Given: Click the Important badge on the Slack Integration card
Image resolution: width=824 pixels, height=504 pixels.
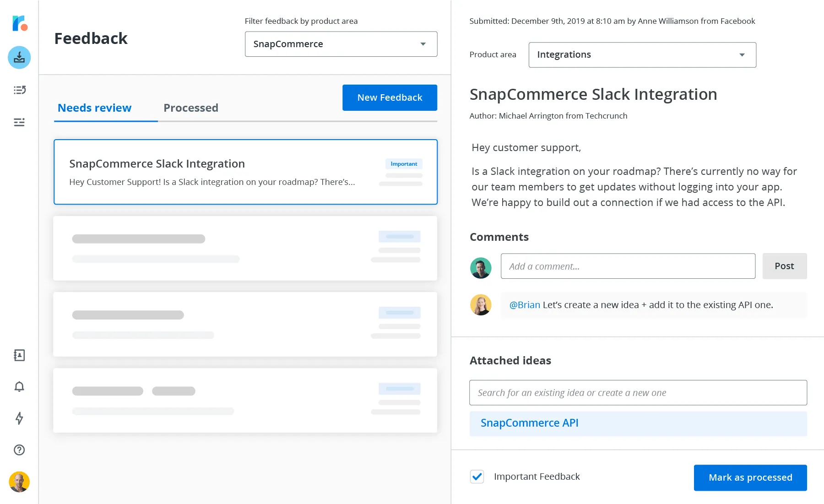Looking at the screenshot, I should [404, 163].
